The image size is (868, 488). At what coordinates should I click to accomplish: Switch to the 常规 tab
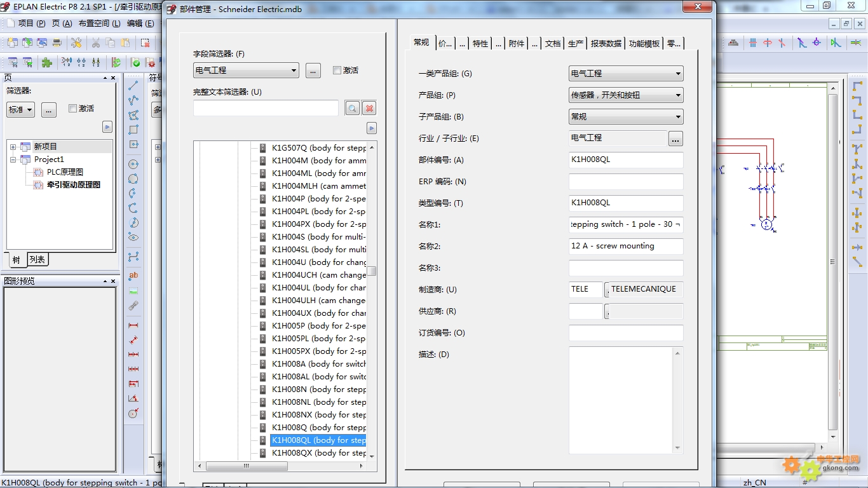(421, 43)
